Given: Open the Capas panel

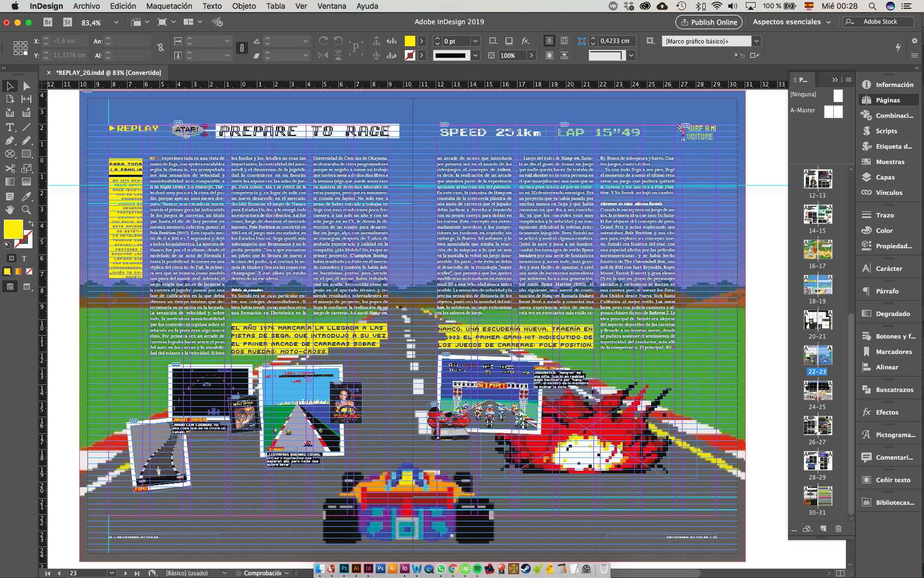Looking at the screenshot, I should point(885,177).
